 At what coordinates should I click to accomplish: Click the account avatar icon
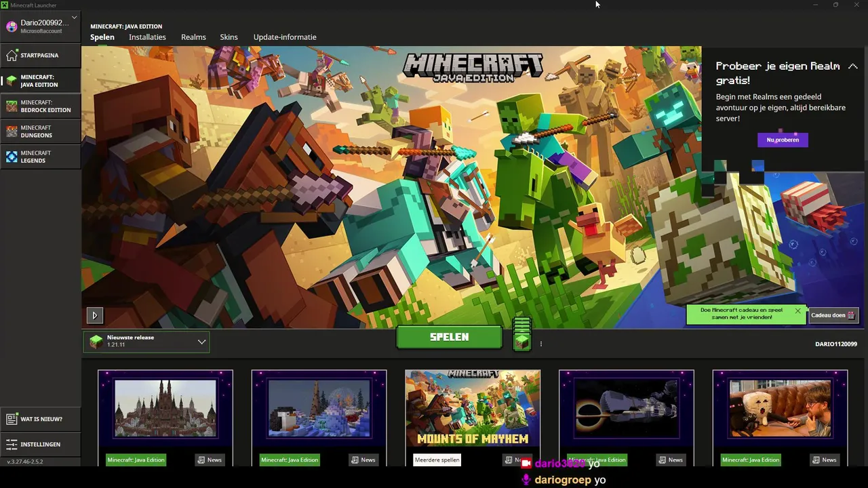(12, 26)
